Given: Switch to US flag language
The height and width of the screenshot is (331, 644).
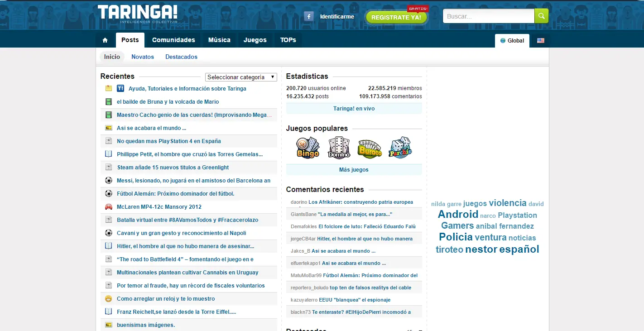Looking at the screenshot, I should click(x=541, y=40).
